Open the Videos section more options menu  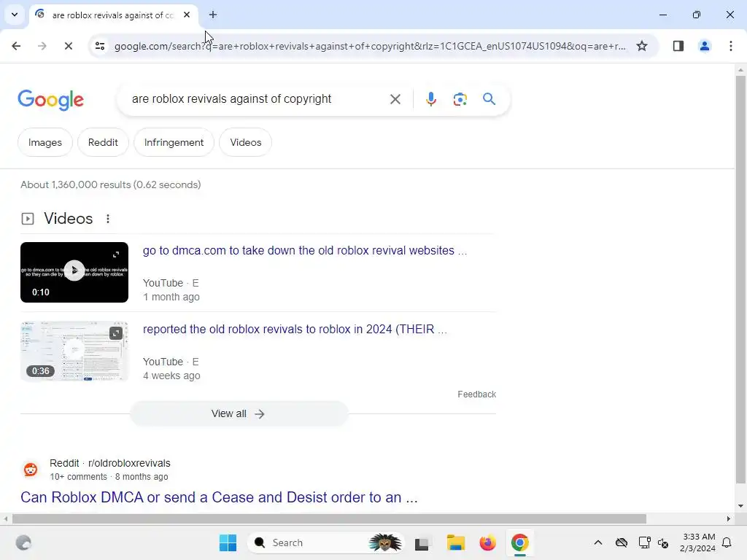pos(108,219)
